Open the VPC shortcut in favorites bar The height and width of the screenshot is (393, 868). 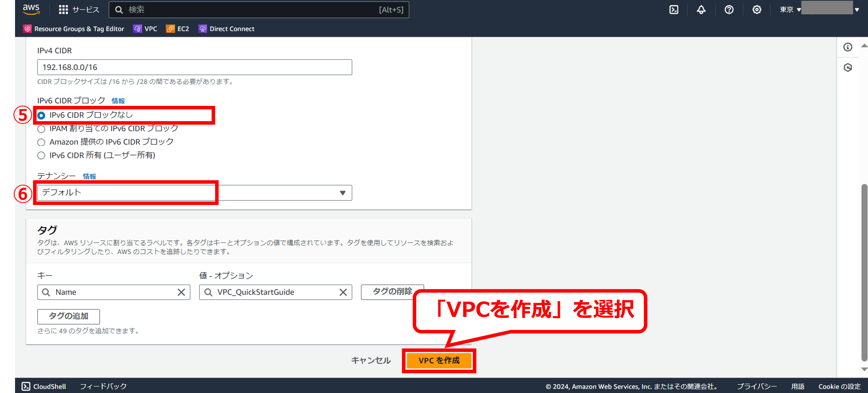tap(145, 29)
